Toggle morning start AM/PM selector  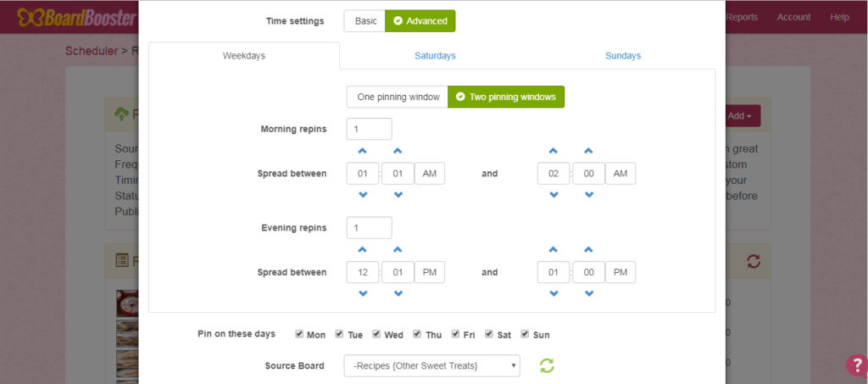tap(430, 173)
